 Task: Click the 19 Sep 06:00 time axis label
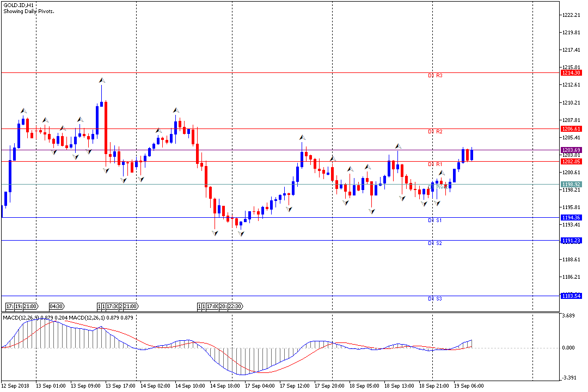(x=469, y=385)
